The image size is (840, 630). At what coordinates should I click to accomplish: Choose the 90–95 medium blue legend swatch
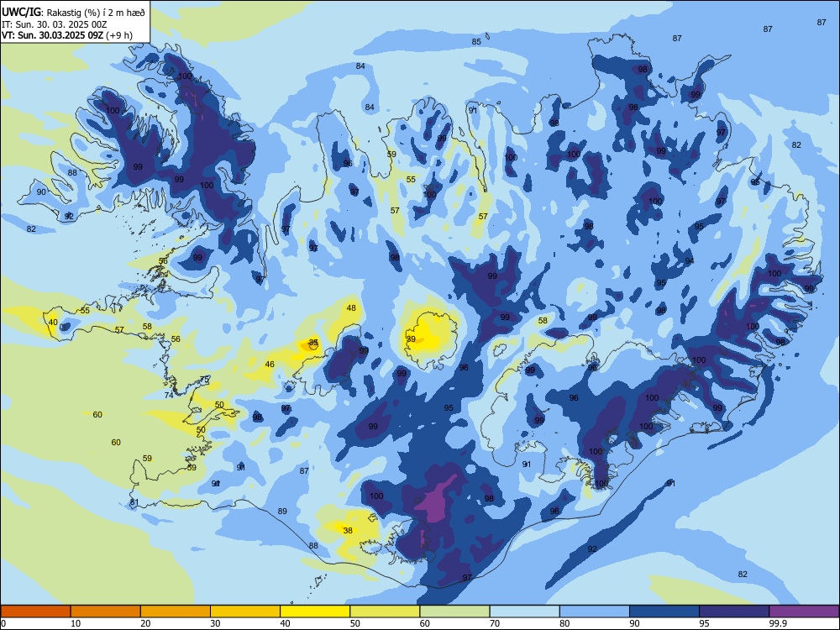pyautogui.click(x=664, y=612)
